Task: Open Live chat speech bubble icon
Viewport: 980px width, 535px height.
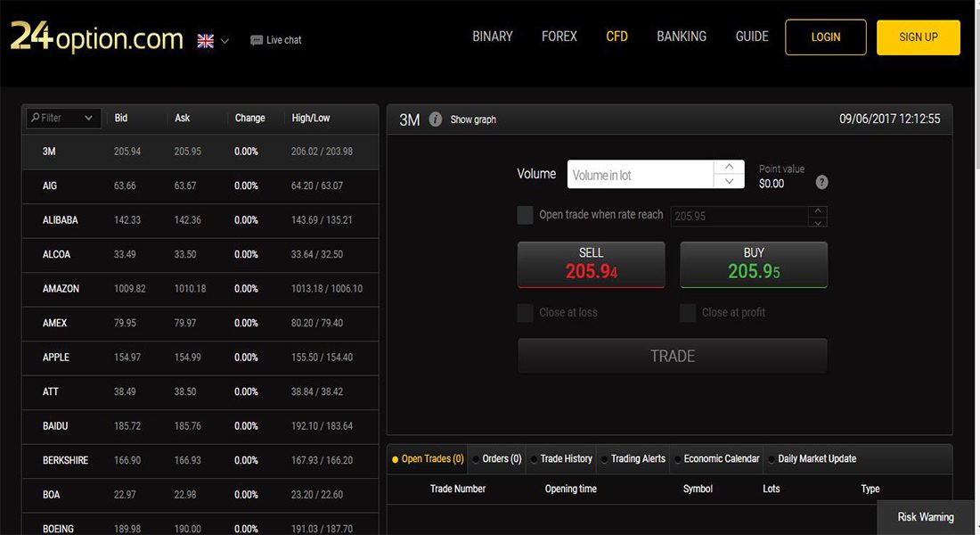Action: pos(257,40)
